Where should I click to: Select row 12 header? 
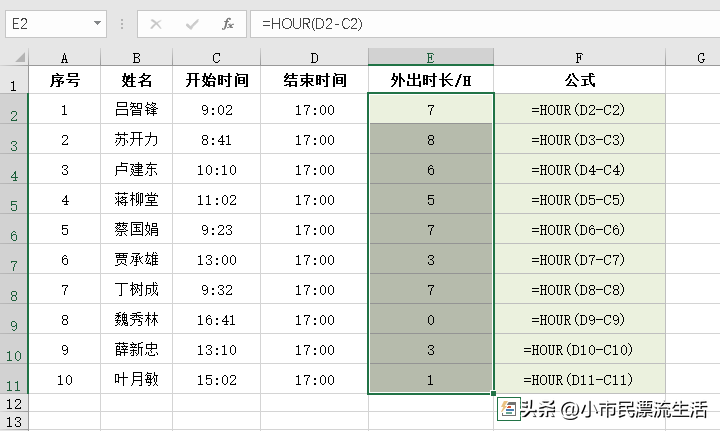[14, 403]
